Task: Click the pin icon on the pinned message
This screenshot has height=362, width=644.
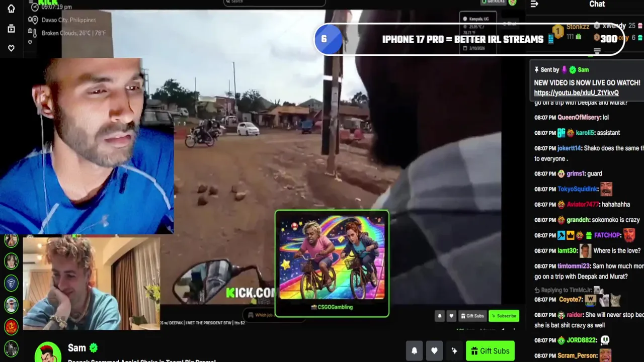Action: [537, 70]
